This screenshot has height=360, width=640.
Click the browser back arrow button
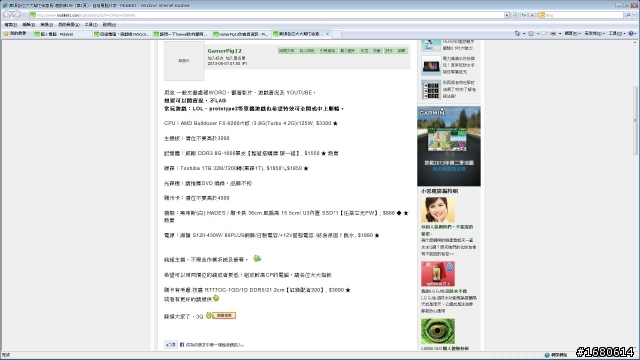point(7,15)
